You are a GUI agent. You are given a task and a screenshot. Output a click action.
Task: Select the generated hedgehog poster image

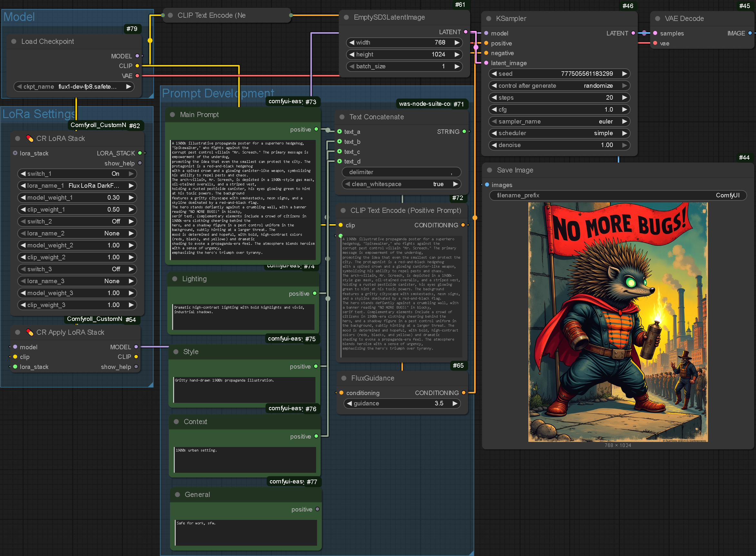tap(618, 322)
